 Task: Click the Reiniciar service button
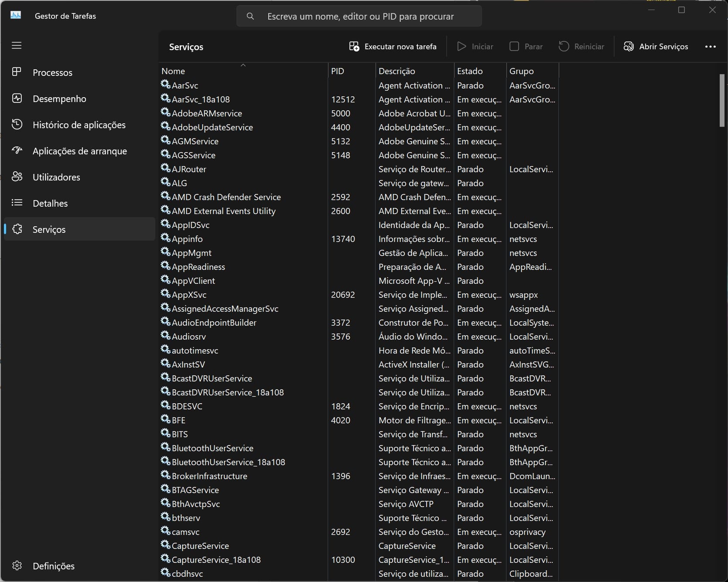(x=581, y=47)
